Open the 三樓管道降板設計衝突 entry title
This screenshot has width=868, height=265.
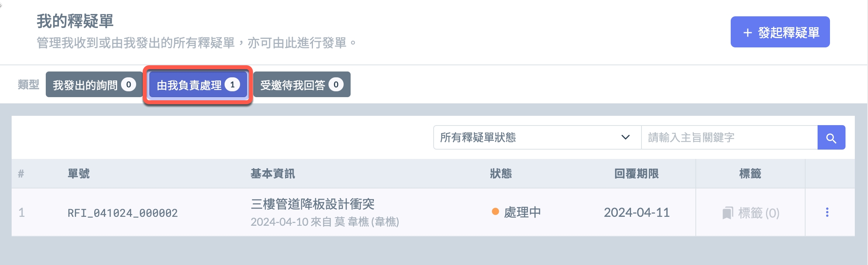(x=313, y=204)
